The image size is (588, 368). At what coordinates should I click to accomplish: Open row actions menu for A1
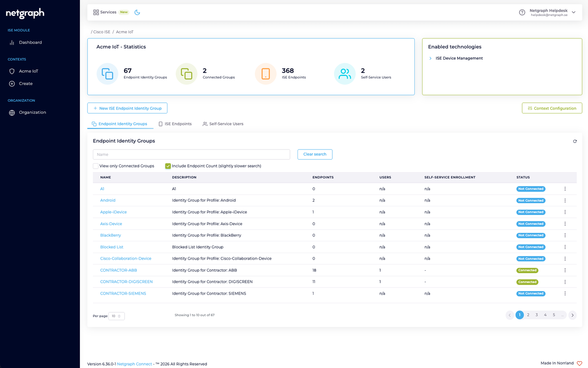tap(565, 189)
